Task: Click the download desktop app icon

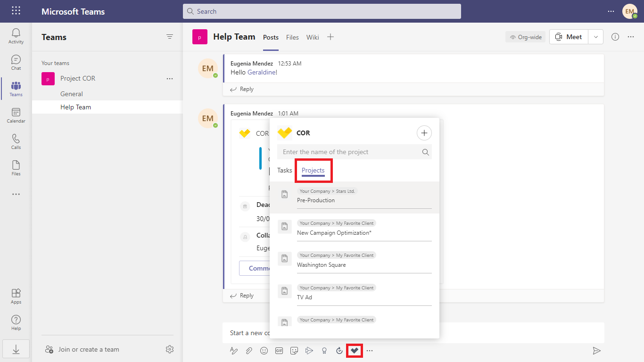Action: [16, 349]
